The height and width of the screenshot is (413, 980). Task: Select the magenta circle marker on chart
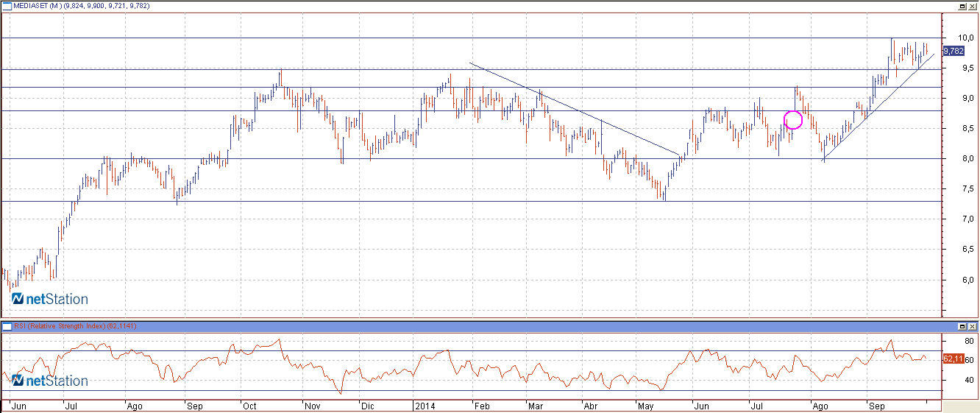click(x=793, y=120)
